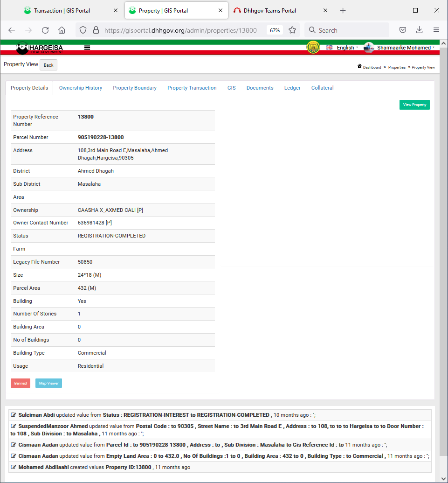The width and height of the screenshot is (448, 483).
Task: Click the legacy file number 50850
Action: 85,262
